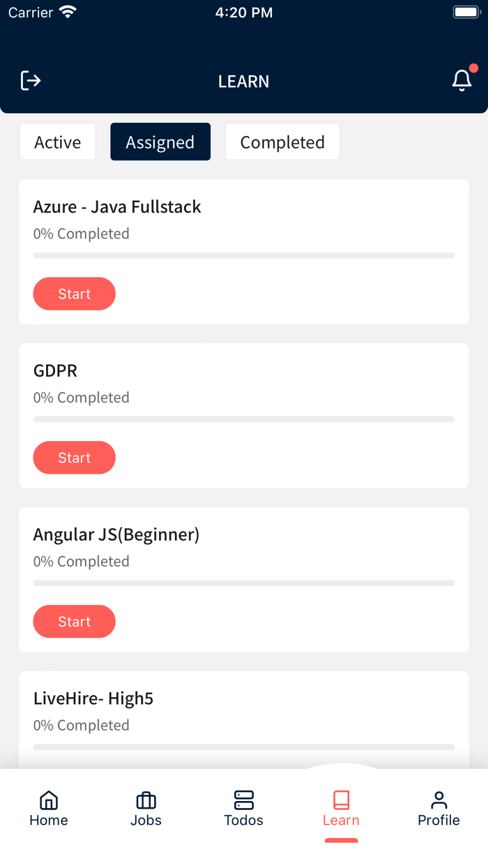Tap the Wi-Fi status icon
The width and height of the screenshot is (488, 868).
coord(68,13)
